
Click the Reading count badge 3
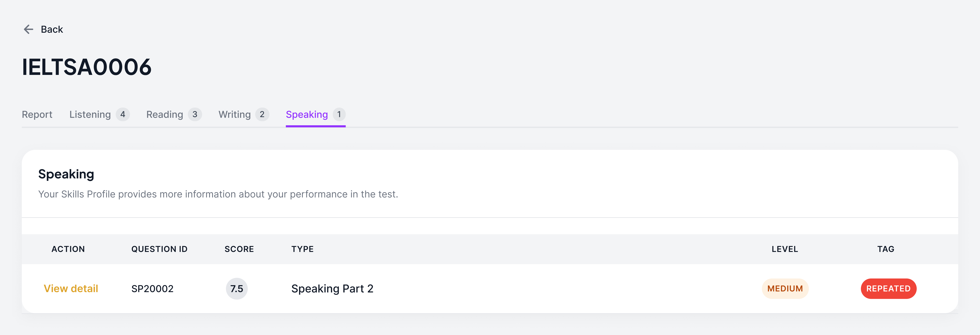click(195, 115)
